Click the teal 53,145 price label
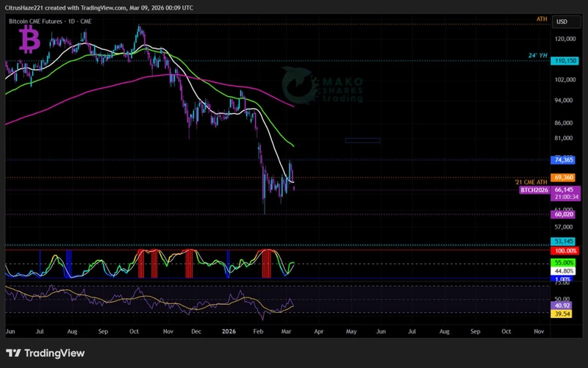This screenshot has width=588, height=368. [564, 241]
